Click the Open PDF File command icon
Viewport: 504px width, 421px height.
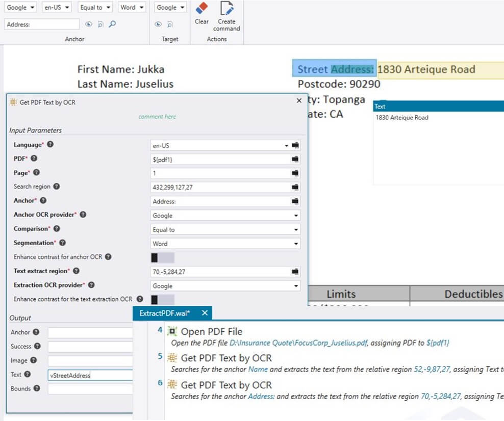(172, 331)
